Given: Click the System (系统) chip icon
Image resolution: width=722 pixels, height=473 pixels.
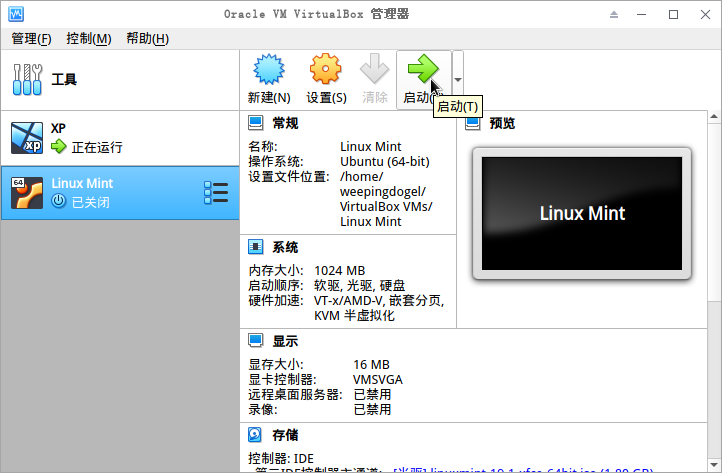Looking at the screenshot, I should click(256, 247).
